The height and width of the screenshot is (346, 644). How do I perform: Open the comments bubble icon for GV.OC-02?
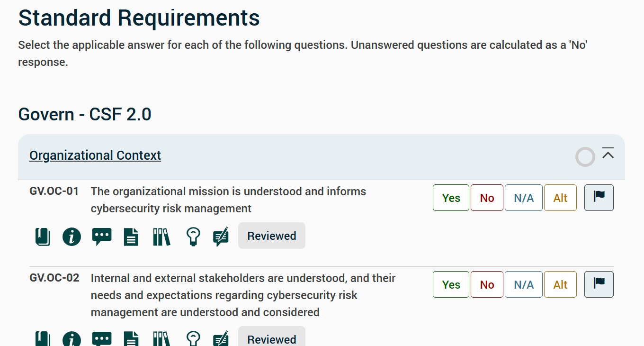pos(102,339)
